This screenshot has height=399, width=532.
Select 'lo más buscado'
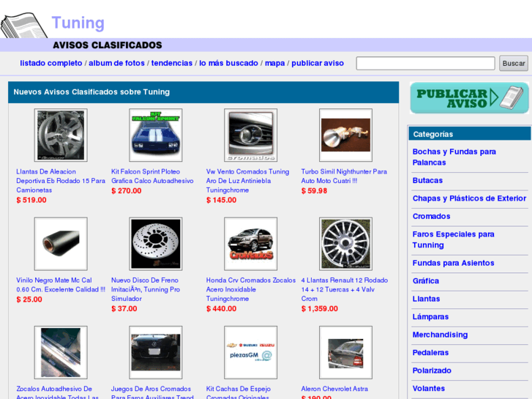coord(228,63)
